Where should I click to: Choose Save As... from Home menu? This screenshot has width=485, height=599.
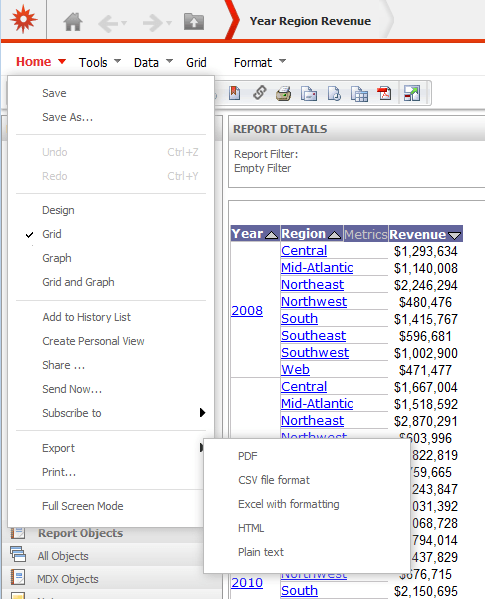pos(68,117)
